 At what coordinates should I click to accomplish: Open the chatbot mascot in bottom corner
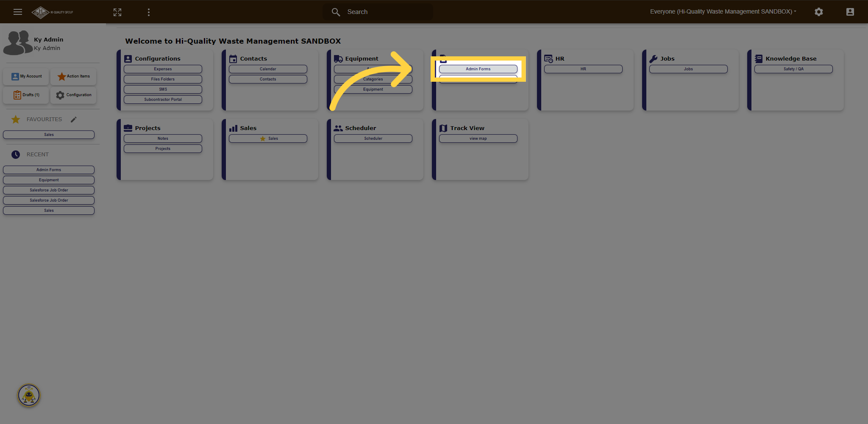[28, 395]
